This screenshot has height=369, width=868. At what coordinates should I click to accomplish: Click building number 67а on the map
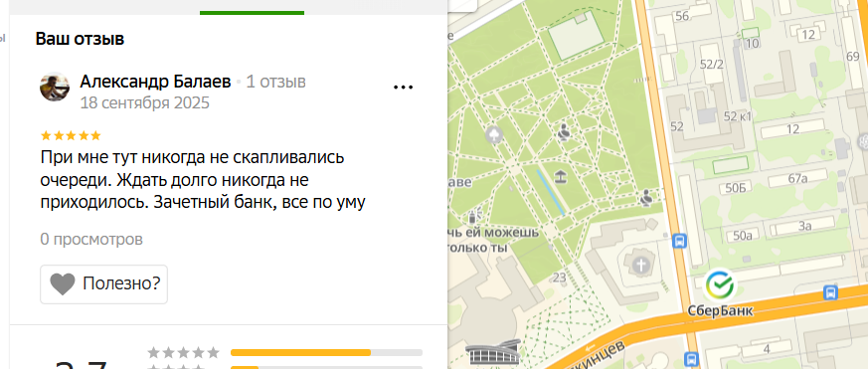[797, 178]
